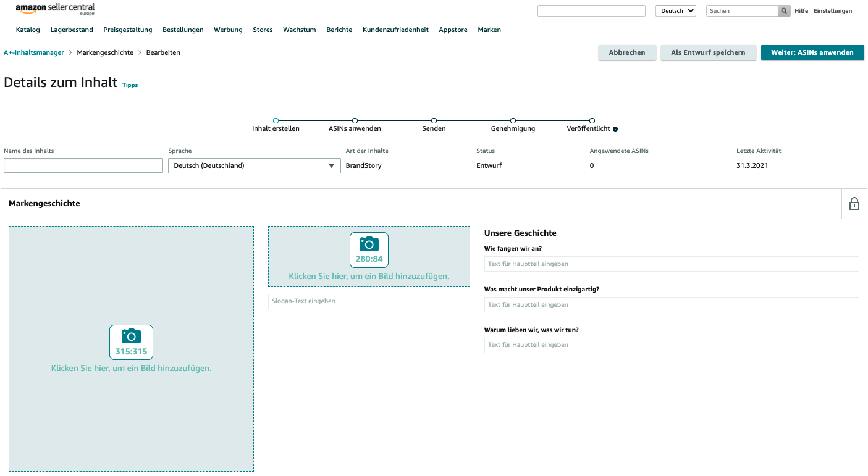Click the info icon next to Veröffentlicht
This screenshot has width=868, height=476.
pos(615,129)
